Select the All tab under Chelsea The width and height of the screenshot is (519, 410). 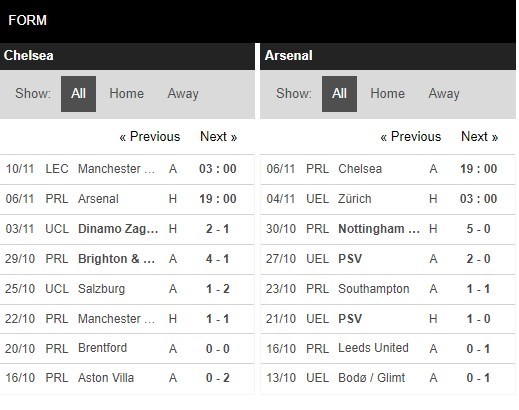coord(78,94)
